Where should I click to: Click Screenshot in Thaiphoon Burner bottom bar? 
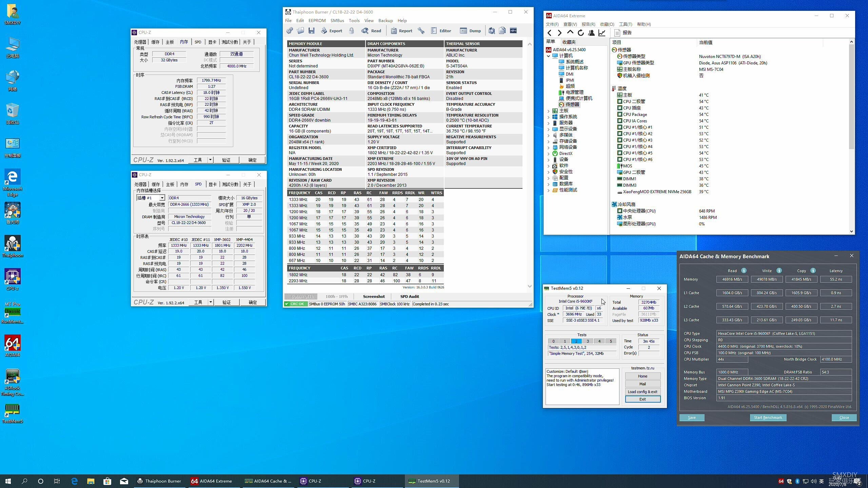point(374,297)
